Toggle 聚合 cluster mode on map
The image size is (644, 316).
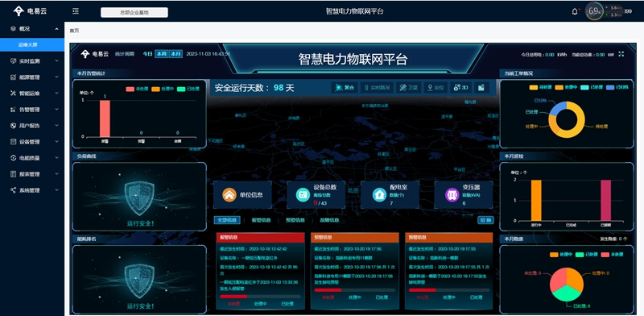(x=345, y=88)
